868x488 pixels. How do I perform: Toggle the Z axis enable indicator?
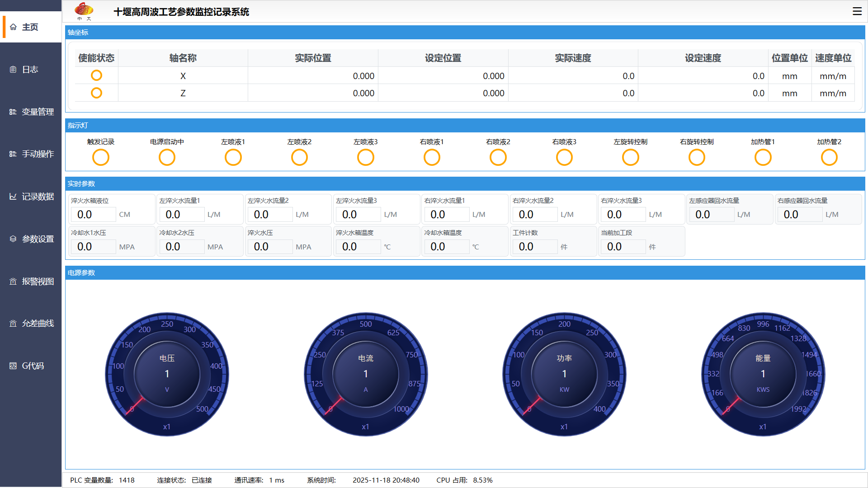coord(96,93)
